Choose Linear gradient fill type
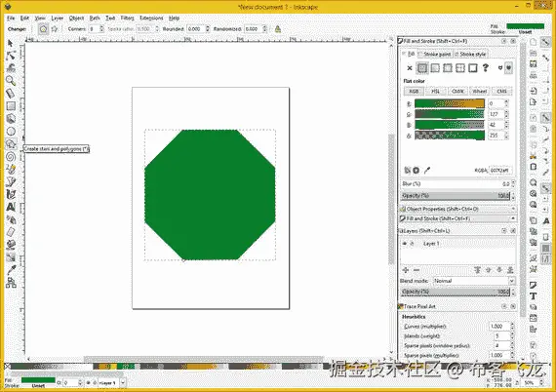The height and width of the screenshot is (392, 556). pyautogui.click(x=435, y=68)
